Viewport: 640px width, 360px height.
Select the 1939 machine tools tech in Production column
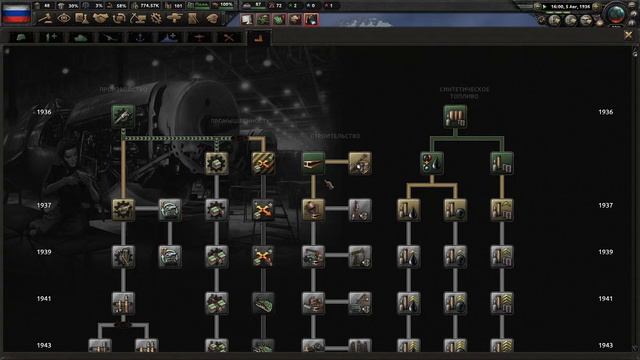tap(123, 256)
